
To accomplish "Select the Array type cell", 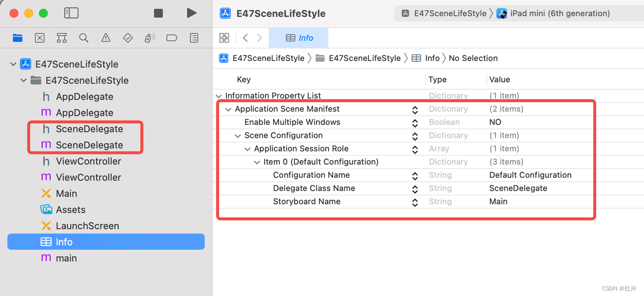I will pyautogui.click(x=439, y=149).
